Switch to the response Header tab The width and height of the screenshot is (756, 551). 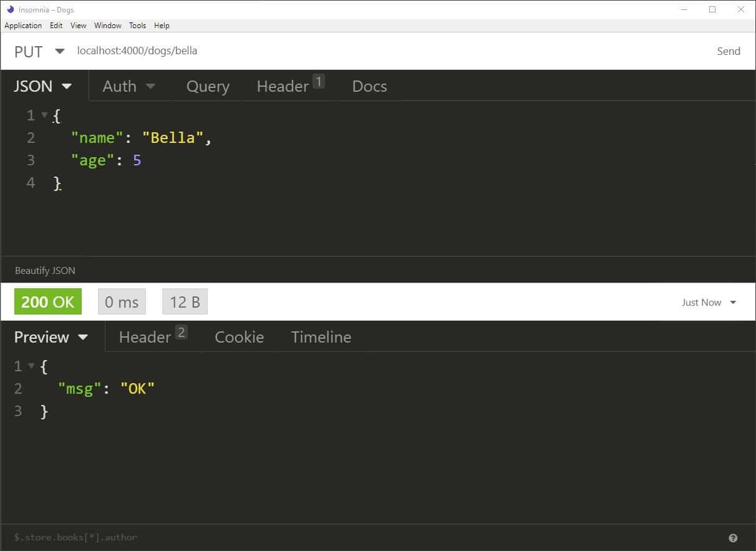coord(152,337)
